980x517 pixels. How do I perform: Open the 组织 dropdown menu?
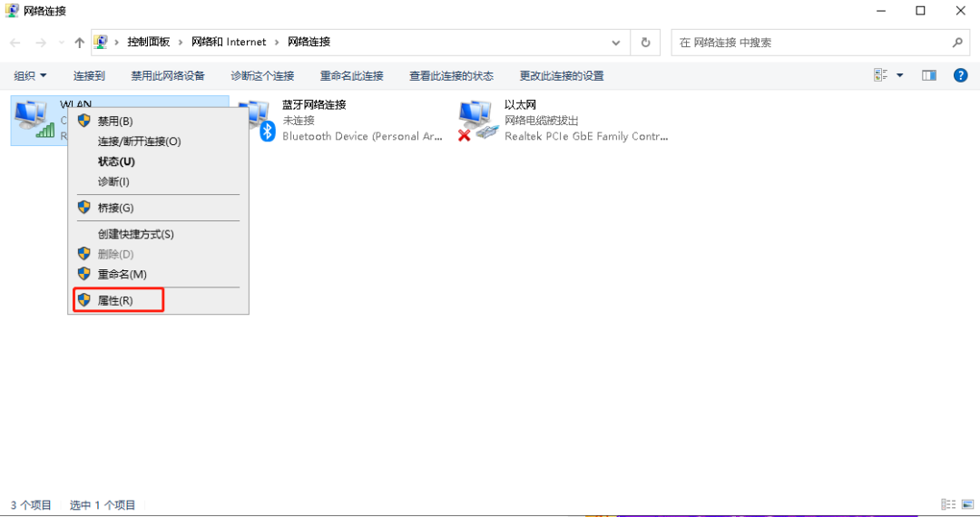coord(30,75)
